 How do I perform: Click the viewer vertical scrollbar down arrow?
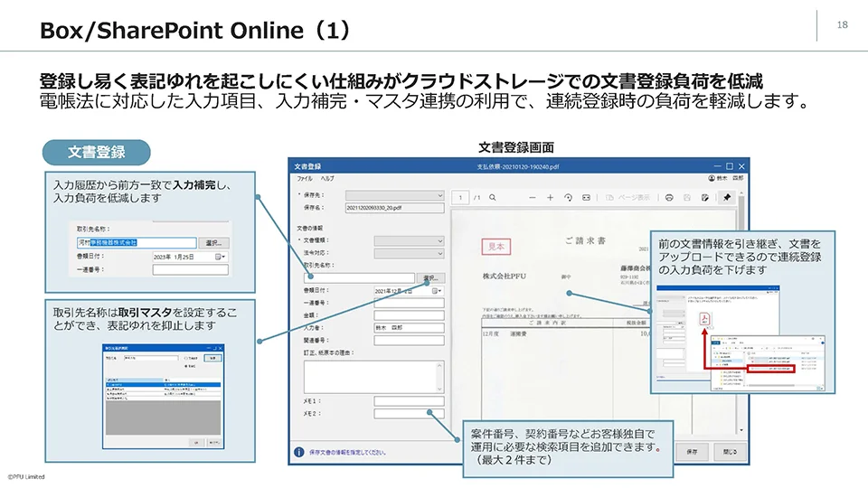coord(741,430)
